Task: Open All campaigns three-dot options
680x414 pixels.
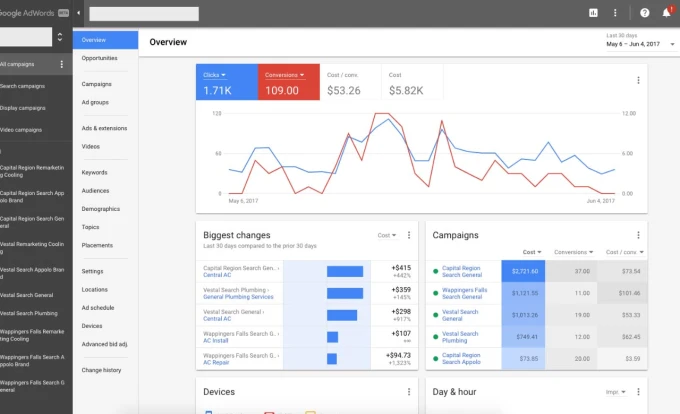Action: click(62, 64)
